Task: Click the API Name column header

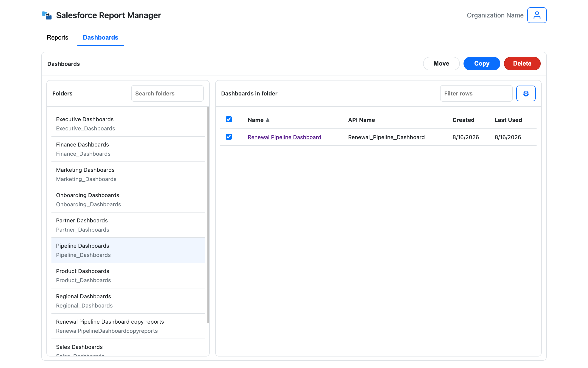Action: tap(361, 120)
